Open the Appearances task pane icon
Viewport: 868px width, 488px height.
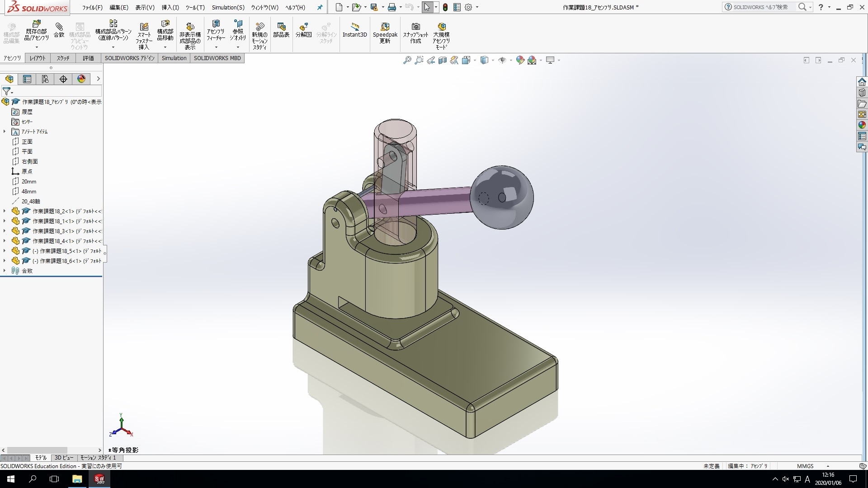[x=862, y=125]
